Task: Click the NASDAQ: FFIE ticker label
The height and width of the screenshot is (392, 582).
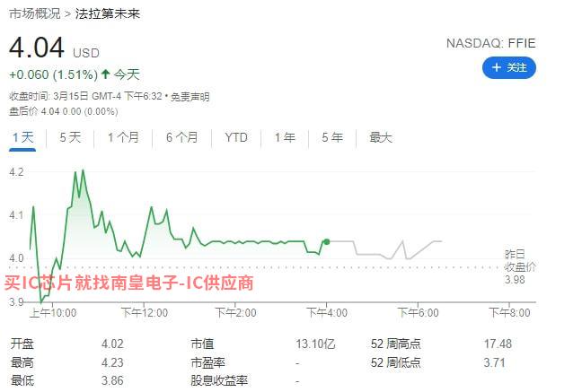Action: click(491, 43)
